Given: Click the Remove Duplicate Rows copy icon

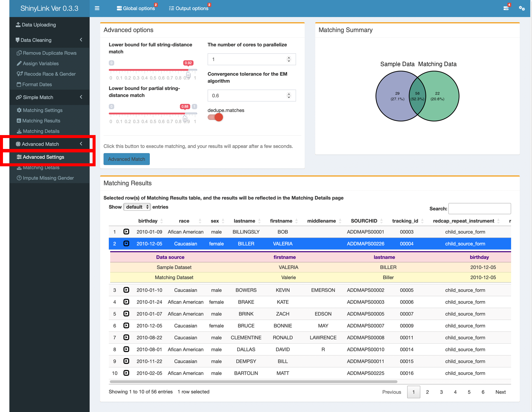Looking at the screenshot, I should [19, 53].
